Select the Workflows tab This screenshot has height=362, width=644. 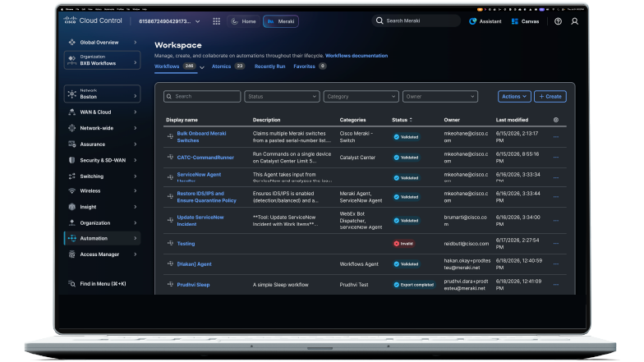coord(174,66)
